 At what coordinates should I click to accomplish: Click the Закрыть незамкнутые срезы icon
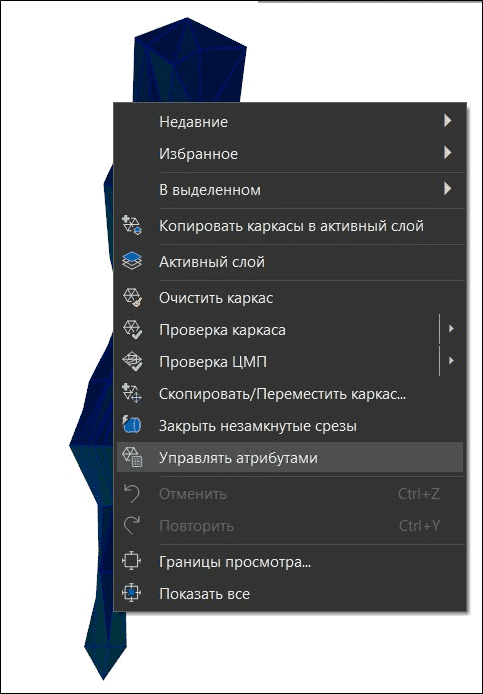131,425
